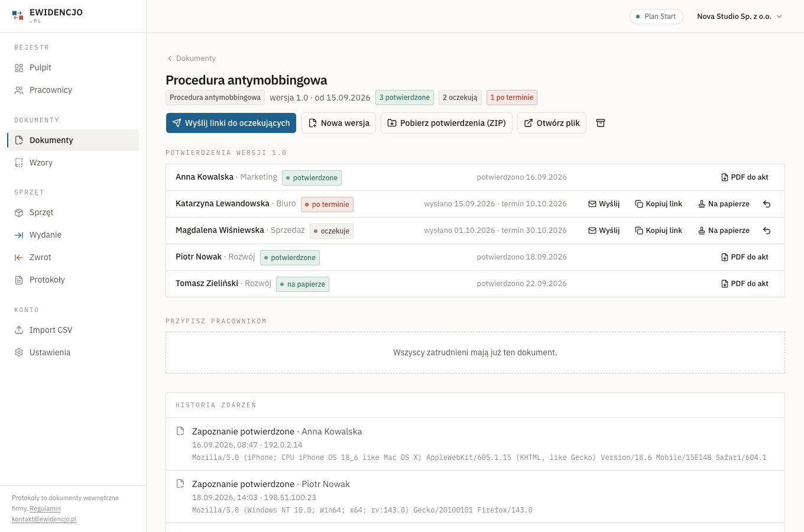This screenshot has width=804, height=532.
Task: Click kontakt@ewidencjo.pl email link
Action: point(44,519)
